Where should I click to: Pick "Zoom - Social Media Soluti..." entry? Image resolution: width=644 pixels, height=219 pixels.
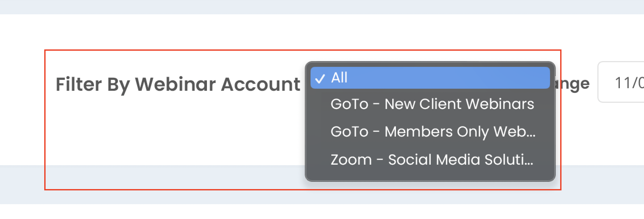tap(432, 159)
